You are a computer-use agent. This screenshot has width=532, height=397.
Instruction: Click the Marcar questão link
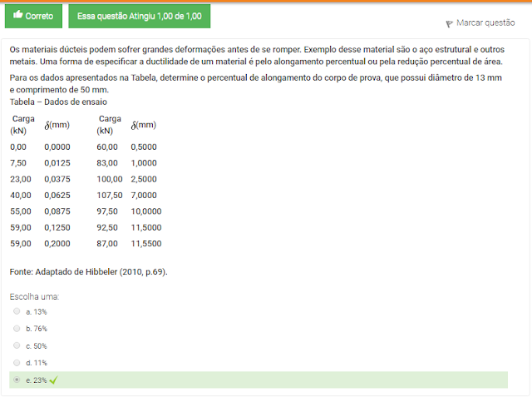[485, 22]
